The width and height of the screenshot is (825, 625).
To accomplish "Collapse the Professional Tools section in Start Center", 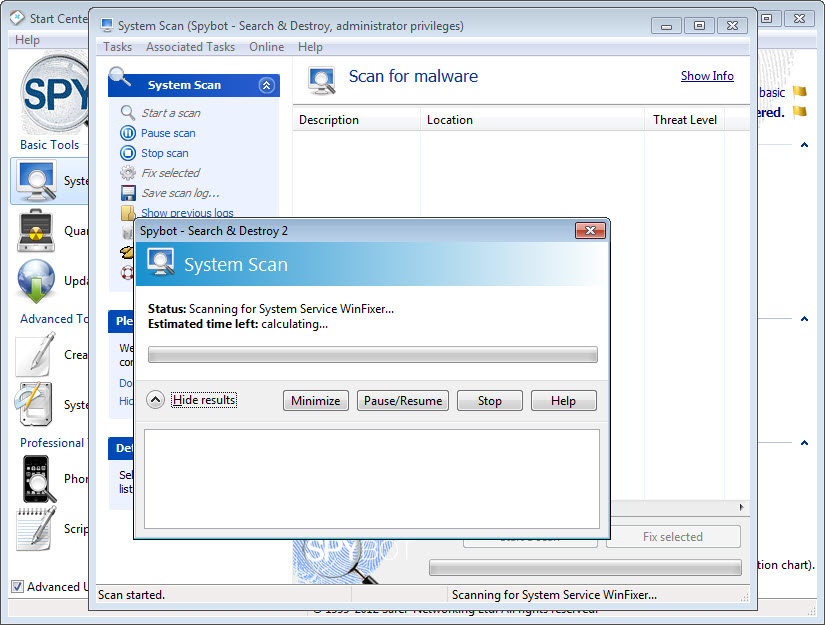I will 804,443.
